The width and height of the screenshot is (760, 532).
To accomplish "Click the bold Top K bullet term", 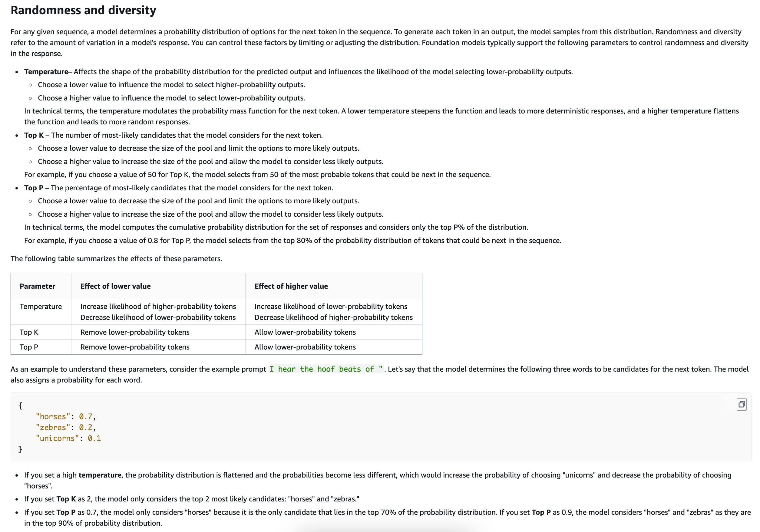I will click(34, 135).
